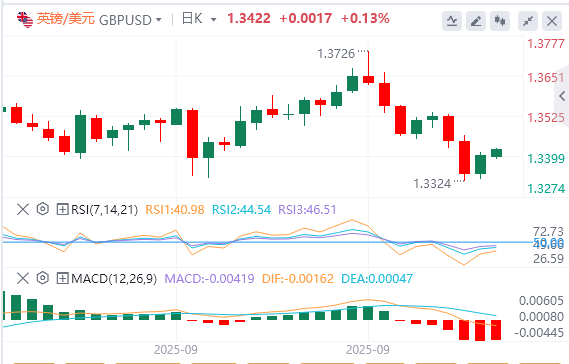569x364 pixels.
Task: Click the UK/US flag currency pair icon
Action: pos(25,19)
